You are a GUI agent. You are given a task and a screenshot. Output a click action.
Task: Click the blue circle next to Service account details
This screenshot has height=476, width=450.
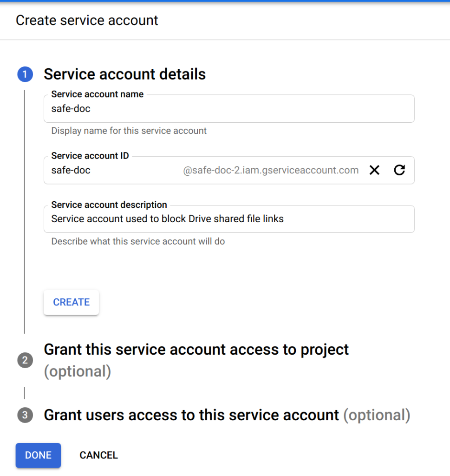coord(25,74)
